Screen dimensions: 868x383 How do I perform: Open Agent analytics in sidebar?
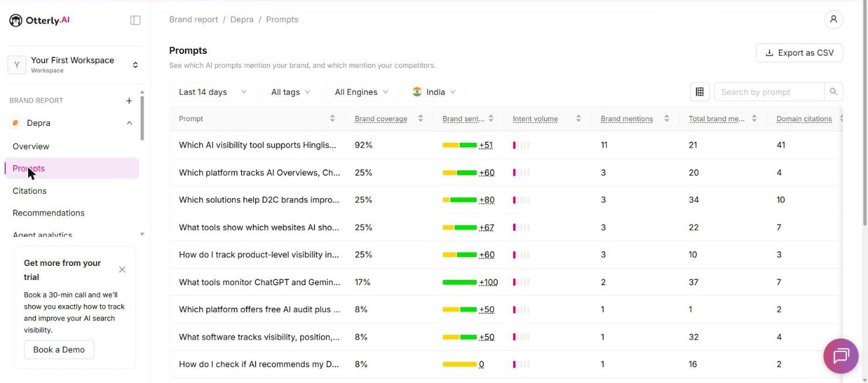(42, 235)
